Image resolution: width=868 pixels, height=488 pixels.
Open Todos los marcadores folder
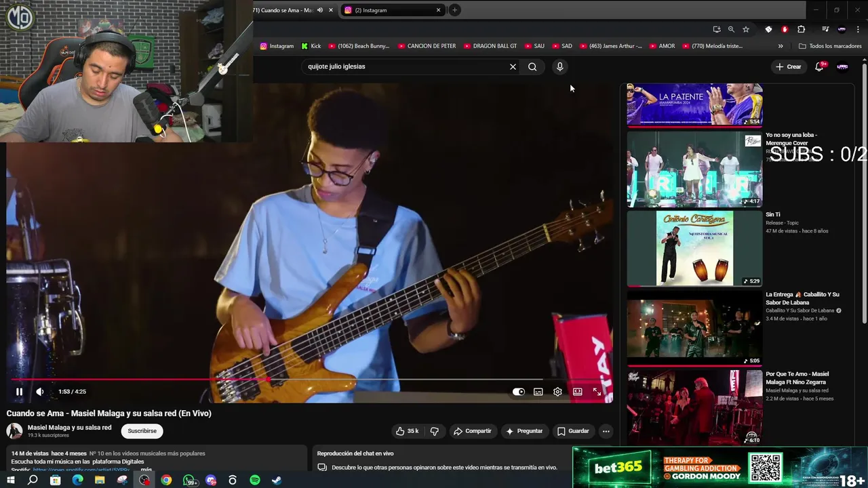831,46
